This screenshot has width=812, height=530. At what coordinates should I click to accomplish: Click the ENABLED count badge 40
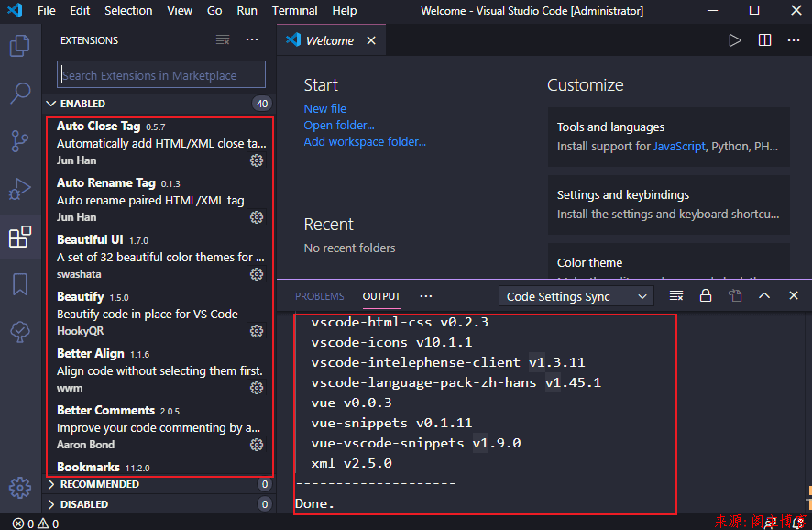pos(262,104)
